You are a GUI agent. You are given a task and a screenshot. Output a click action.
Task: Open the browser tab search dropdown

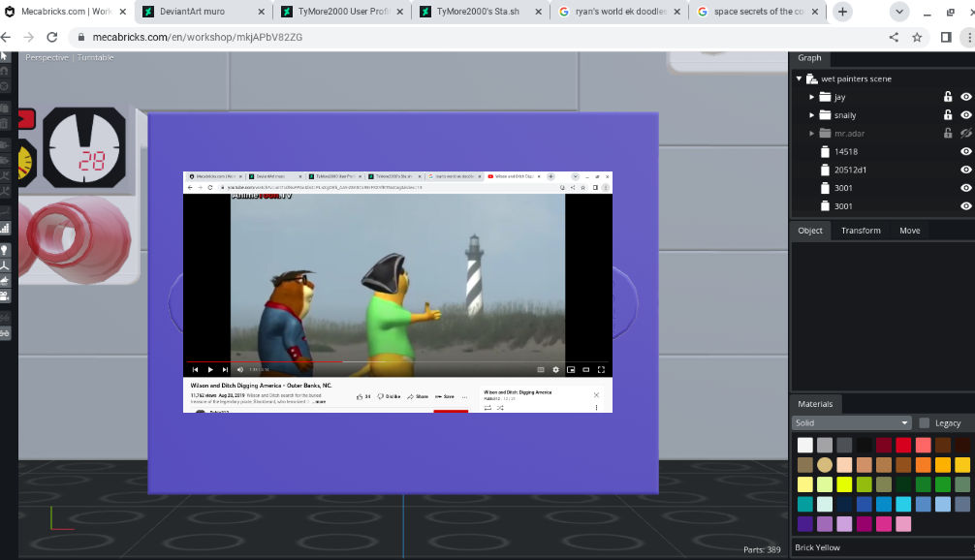click(x=899, y=12)
